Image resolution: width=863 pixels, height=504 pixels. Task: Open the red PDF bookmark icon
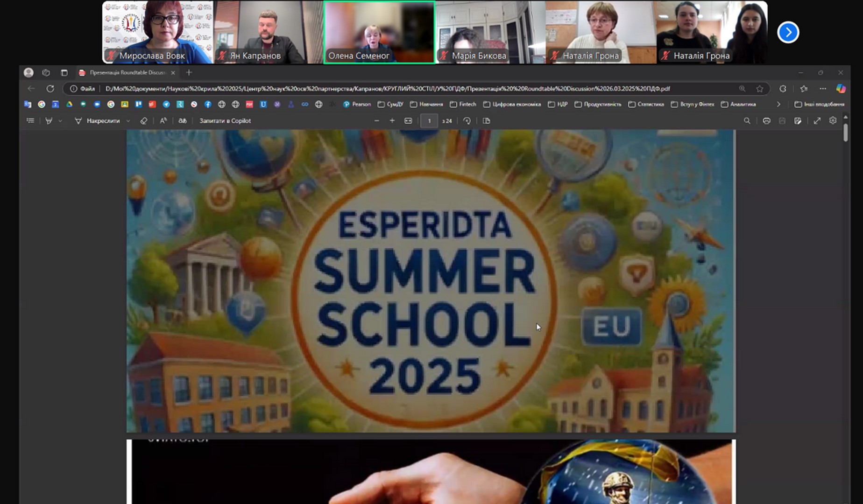249,105
